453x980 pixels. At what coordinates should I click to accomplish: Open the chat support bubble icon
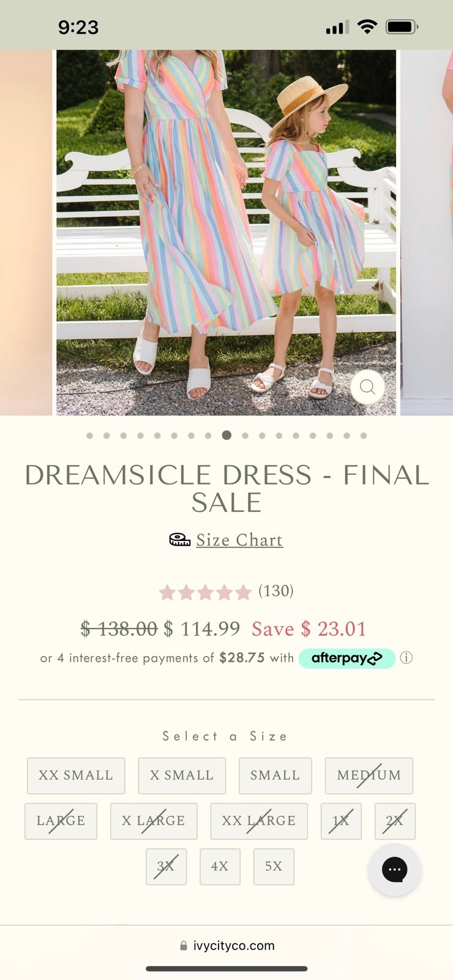click(394, 869)
